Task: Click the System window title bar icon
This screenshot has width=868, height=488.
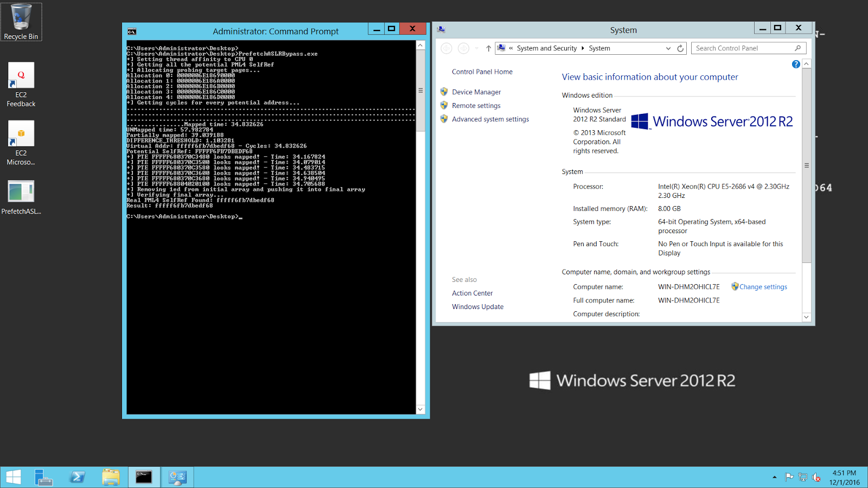Action: pyautogui.click(x=441, y=30)
